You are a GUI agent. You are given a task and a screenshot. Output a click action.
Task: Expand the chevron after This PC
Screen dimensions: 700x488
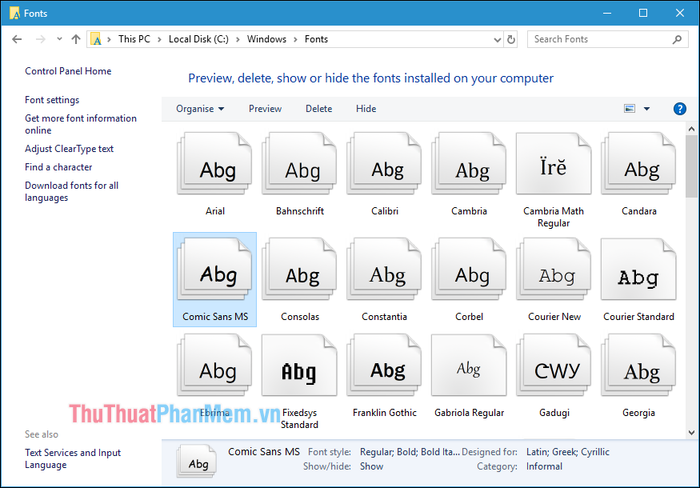pyautogui.click(x=159, y=39)
